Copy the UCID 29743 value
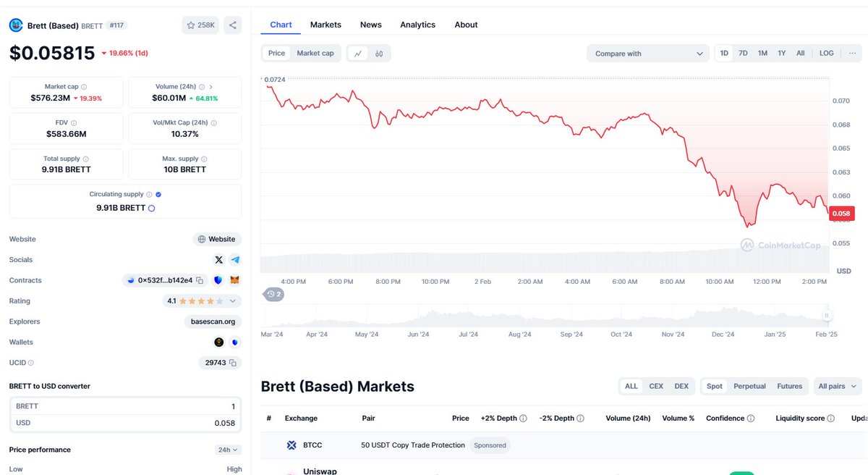The height and width of the screenshot is (475, 868). point(231,363)
